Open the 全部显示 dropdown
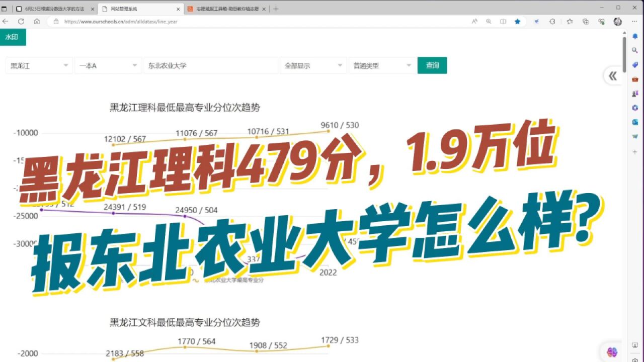 point(313,65)
